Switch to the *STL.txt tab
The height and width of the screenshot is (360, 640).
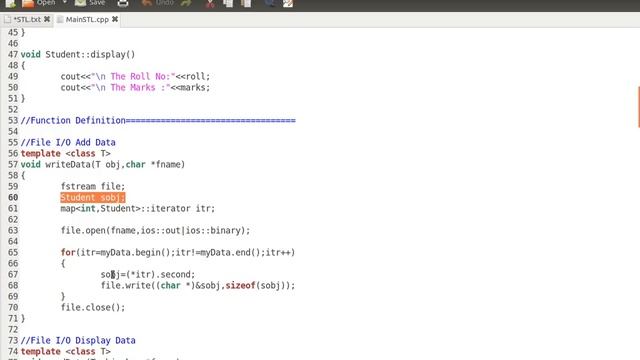tap(27, 20)
